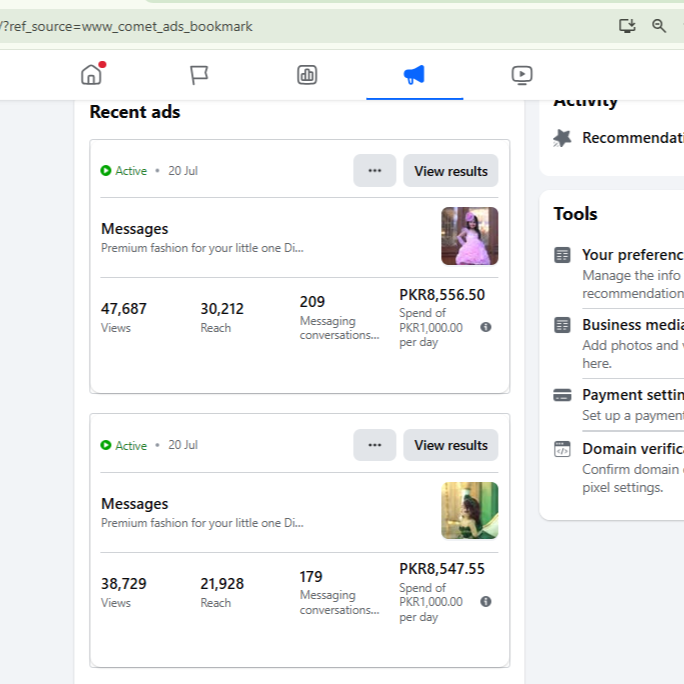
Task: Click info icon beside PKR8,556.50 spend
Action: point(486,327)
